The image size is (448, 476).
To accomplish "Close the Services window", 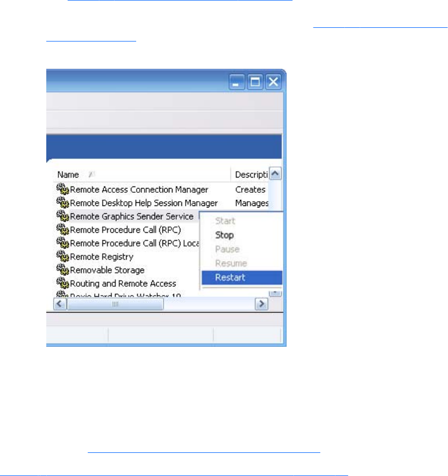I will point(273,81).
